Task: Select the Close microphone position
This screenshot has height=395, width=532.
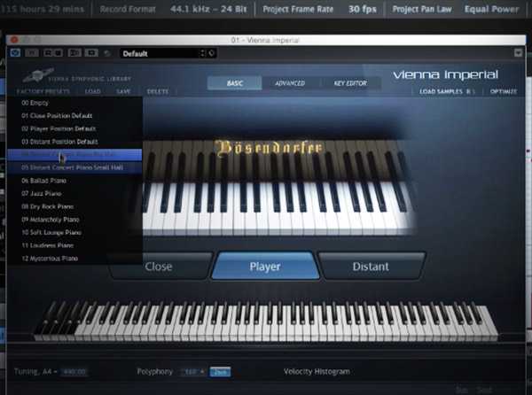Action: coord(159,267)
